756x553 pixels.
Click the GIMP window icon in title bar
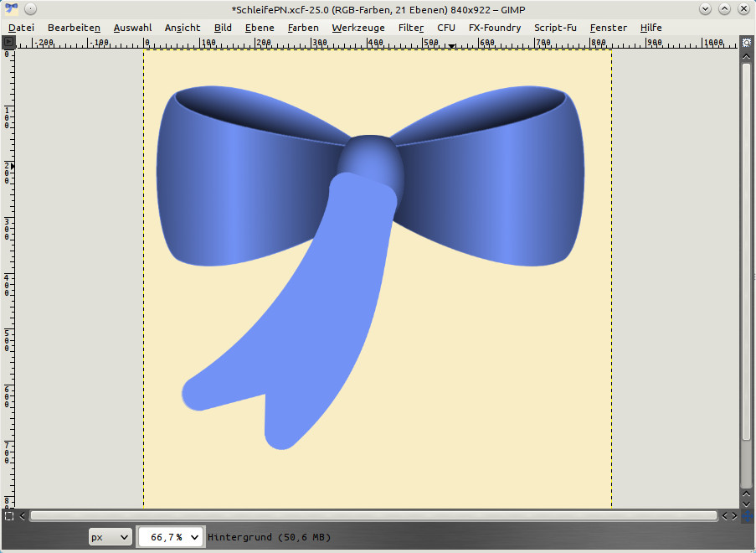(11, 9)
